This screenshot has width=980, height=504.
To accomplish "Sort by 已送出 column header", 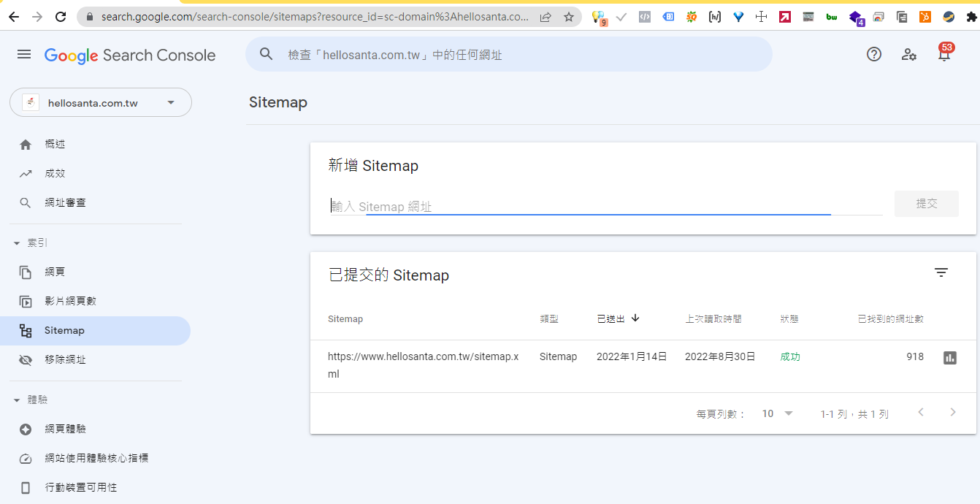I will [618, 318].
